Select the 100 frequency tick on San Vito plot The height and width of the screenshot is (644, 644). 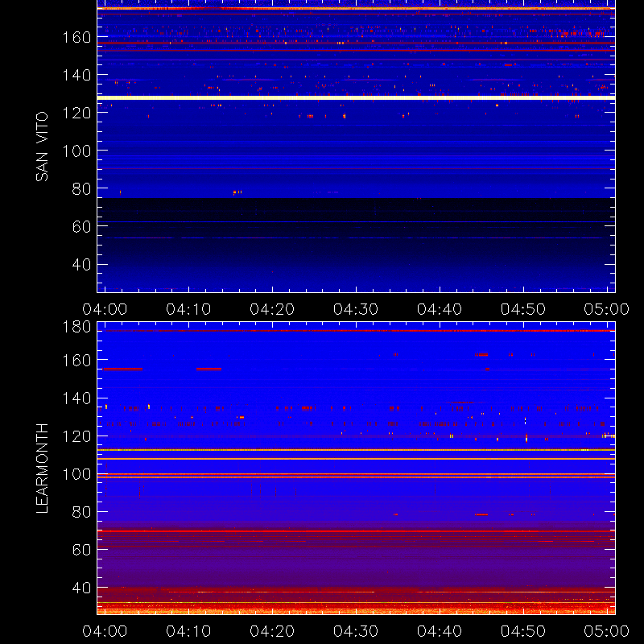pyautogui.click(x=76, y=151)
